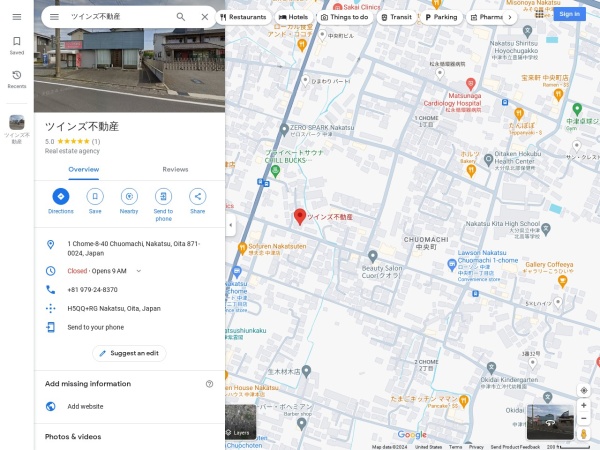This screenshot has height=450, width=600.
Task: Click the phone number +81 979-24-8370
Action: coord(129,290)
